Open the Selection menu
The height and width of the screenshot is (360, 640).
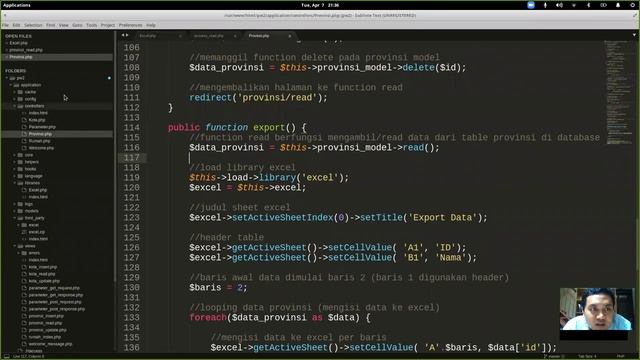33,25
